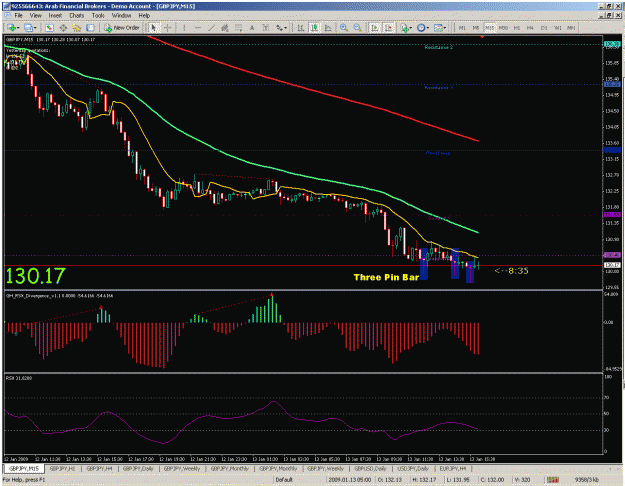
Task: Open the View menu
Action: tap(35, 16)
